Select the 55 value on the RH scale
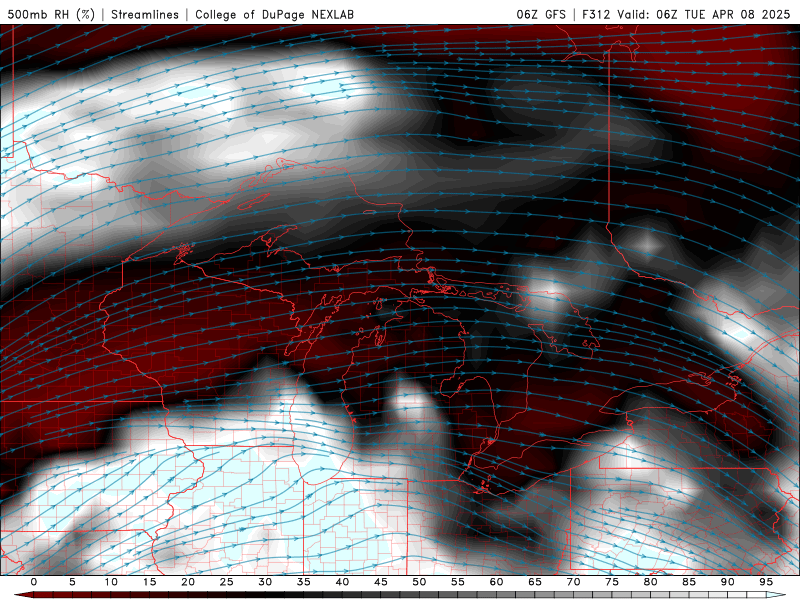 458,582
